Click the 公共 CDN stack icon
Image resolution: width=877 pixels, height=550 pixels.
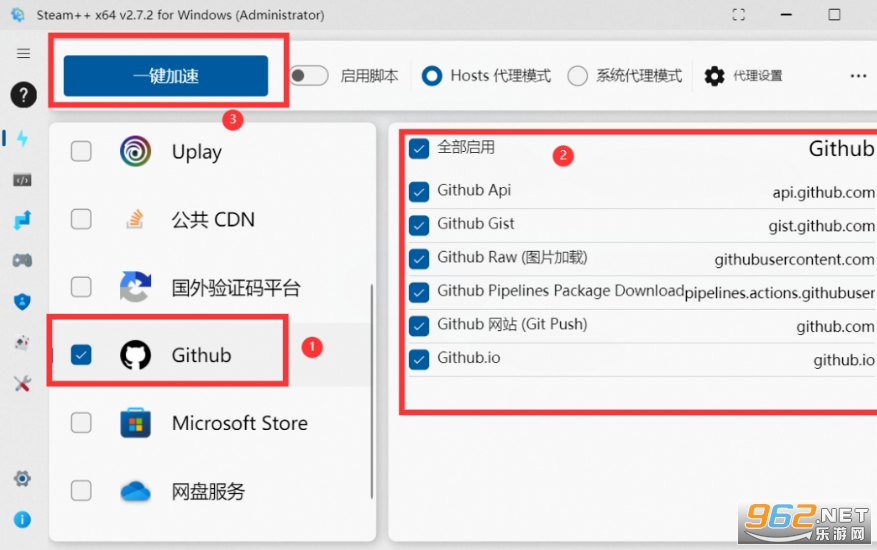pos(135,219)
